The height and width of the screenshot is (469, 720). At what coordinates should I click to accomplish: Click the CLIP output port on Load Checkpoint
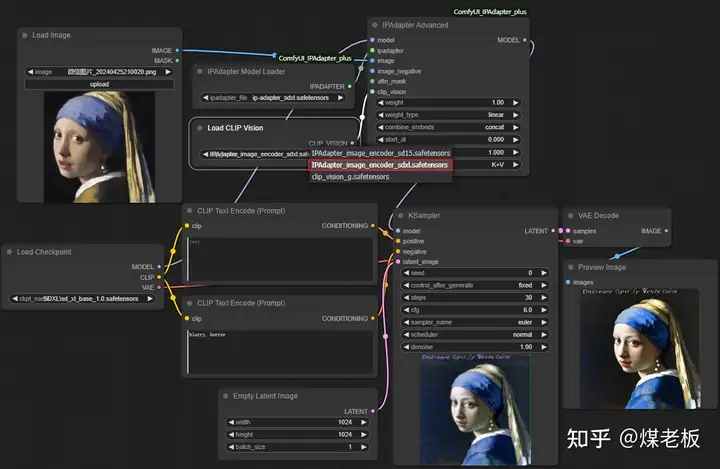159,277
